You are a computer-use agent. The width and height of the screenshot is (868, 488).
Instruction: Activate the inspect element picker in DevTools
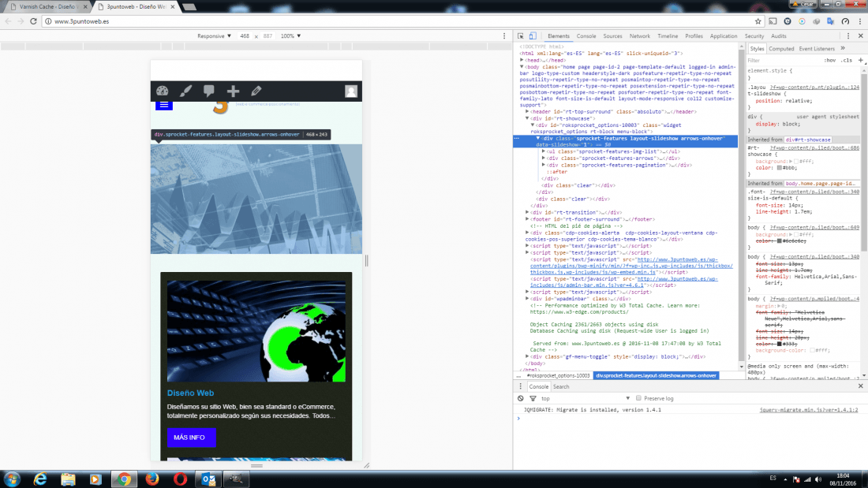(x=520, y=36)
